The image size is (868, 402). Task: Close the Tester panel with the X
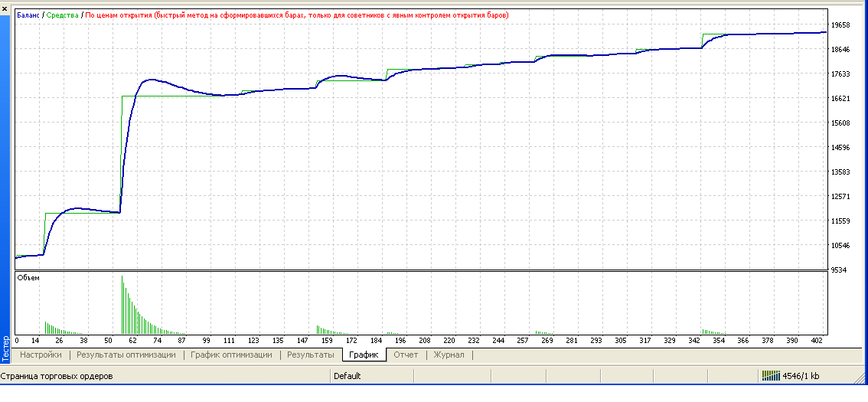coord(5,8)
